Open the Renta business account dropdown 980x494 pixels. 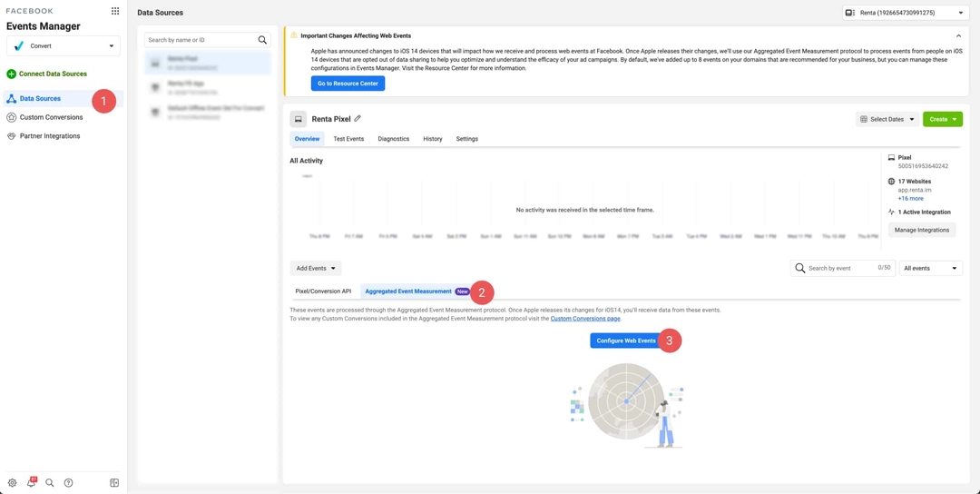tap(905, 13)
